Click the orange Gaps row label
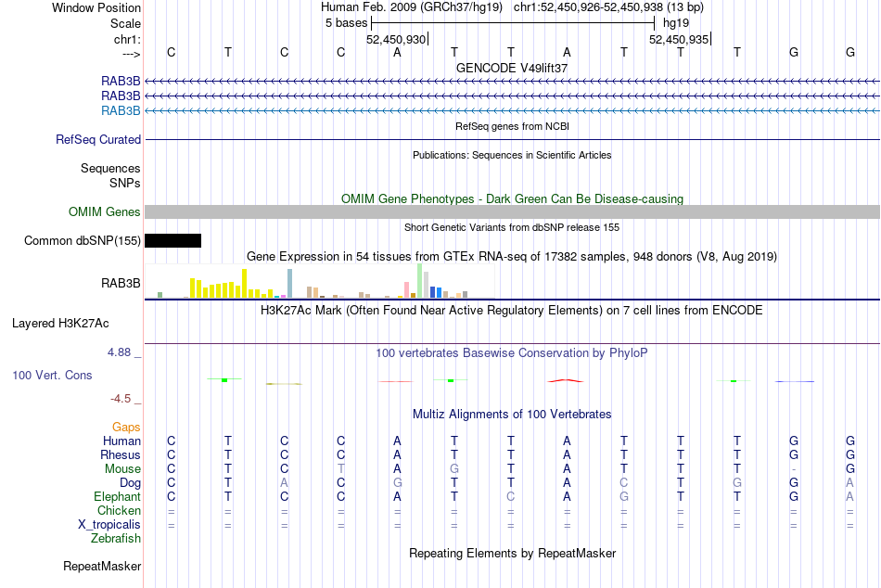The image size is (881, 588). [126, 428]
